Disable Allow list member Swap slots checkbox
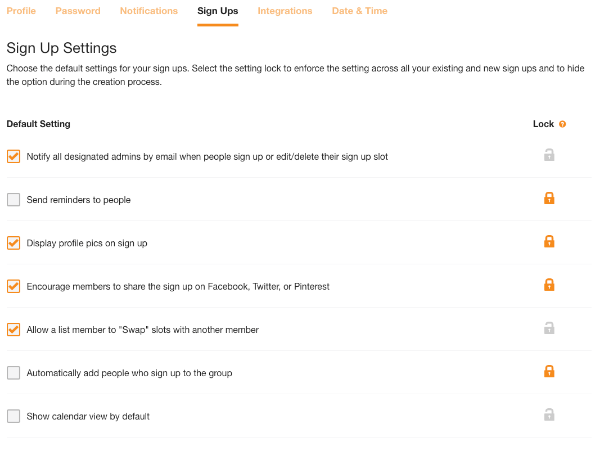Image resolution: width=600 pixels, height=451 pixels. (13, 329)
